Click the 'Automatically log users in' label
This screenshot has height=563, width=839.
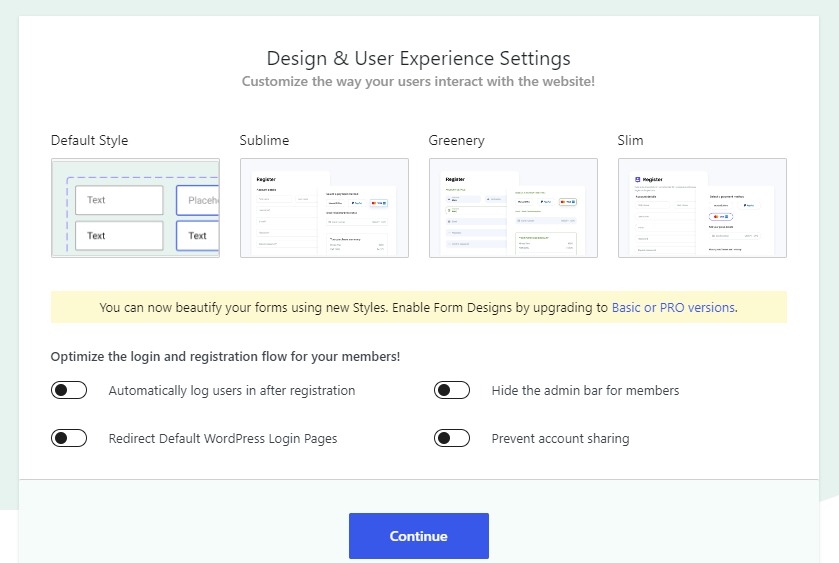(x=232, y=390)
